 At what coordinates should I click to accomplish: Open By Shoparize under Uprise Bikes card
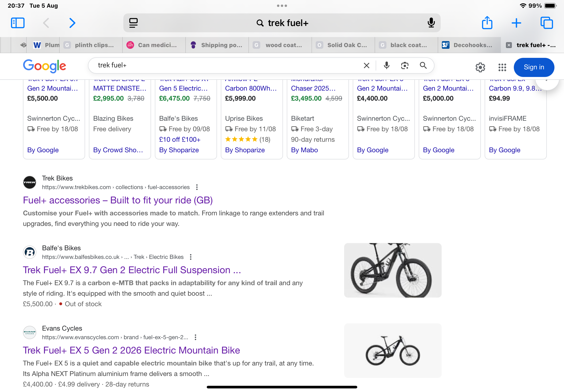tap(245, 150)
